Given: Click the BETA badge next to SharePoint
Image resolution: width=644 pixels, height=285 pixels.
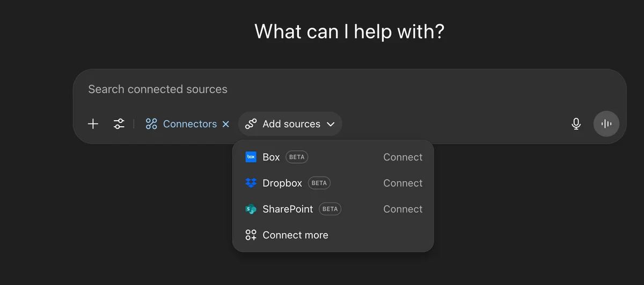Looking at the screenshot, I should [330, 209].
